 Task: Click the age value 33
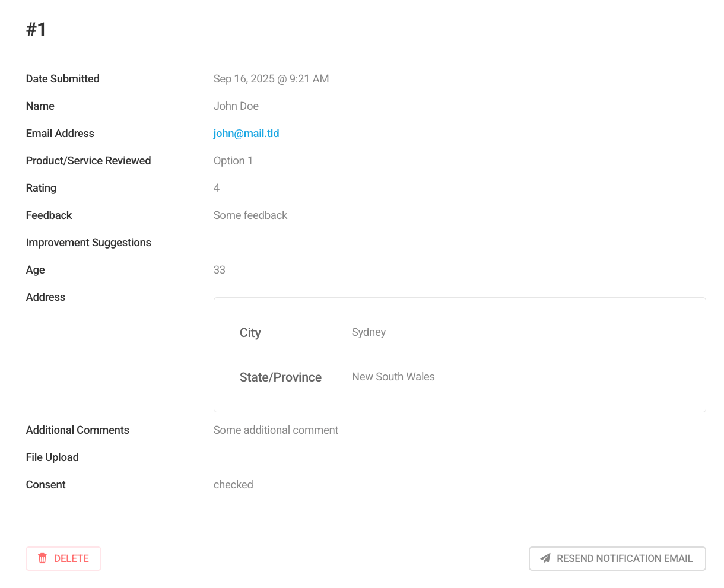point(219,270)
